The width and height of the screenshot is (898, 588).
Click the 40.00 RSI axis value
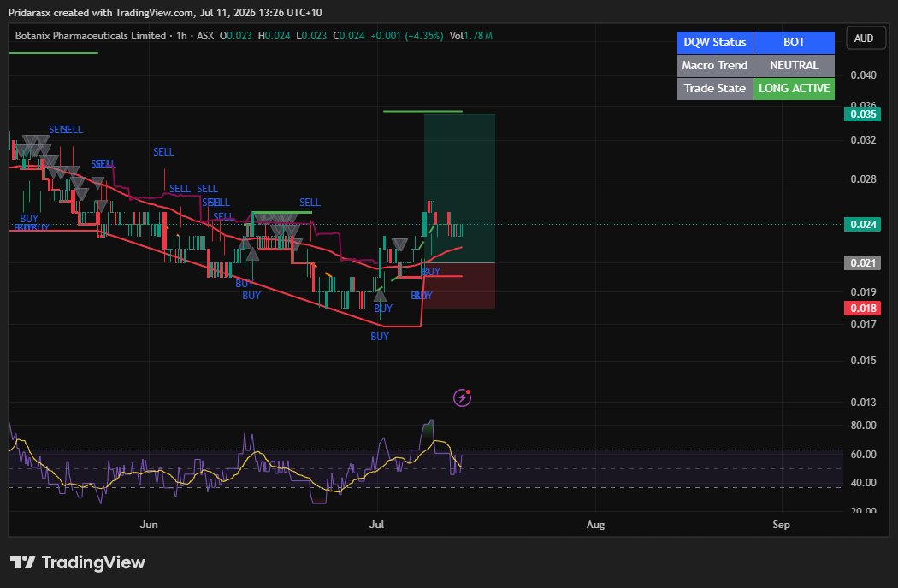coord(863,483)
